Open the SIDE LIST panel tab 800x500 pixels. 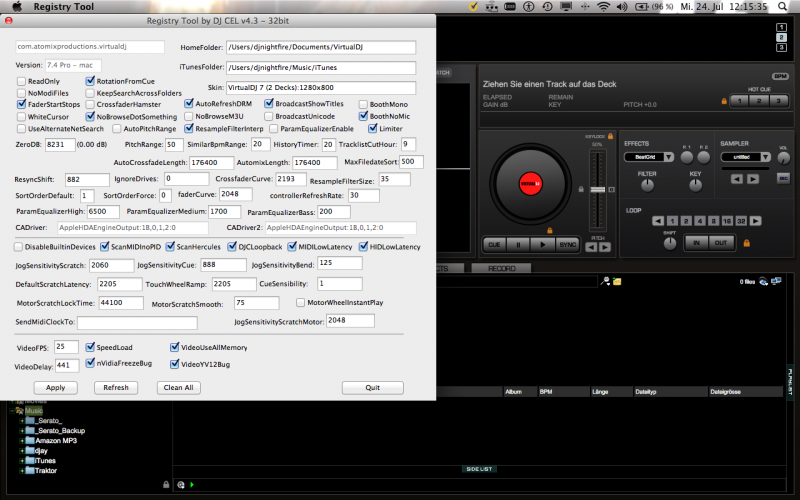[x=479, y=469]
